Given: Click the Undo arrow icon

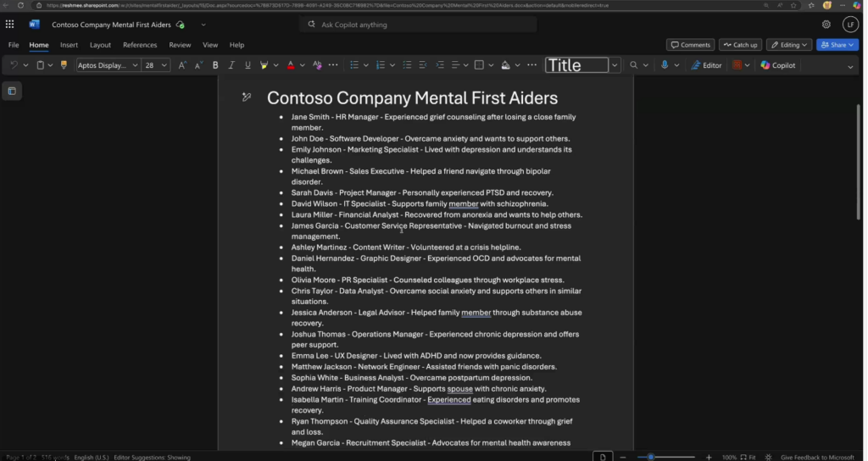Looking at the screenshot, I should pos(14,65).
